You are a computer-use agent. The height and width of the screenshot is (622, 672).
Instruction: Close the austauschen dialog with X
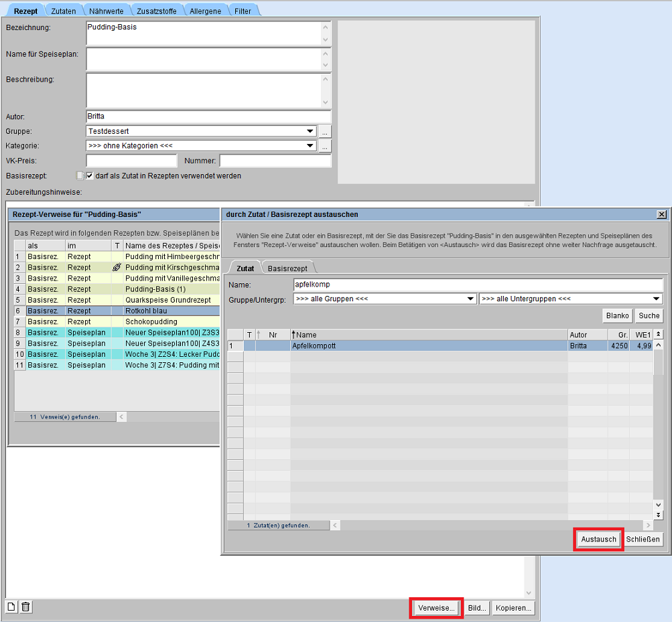tap(661, 214)
